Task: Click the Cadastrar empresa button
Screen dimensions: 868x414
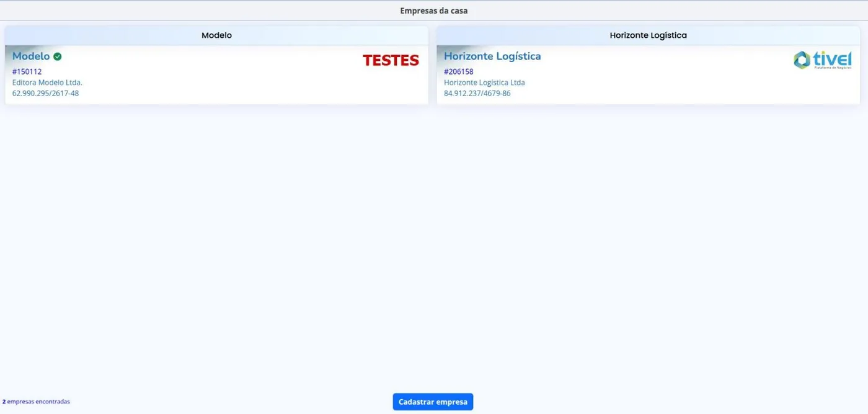Action: coord(433,402)
